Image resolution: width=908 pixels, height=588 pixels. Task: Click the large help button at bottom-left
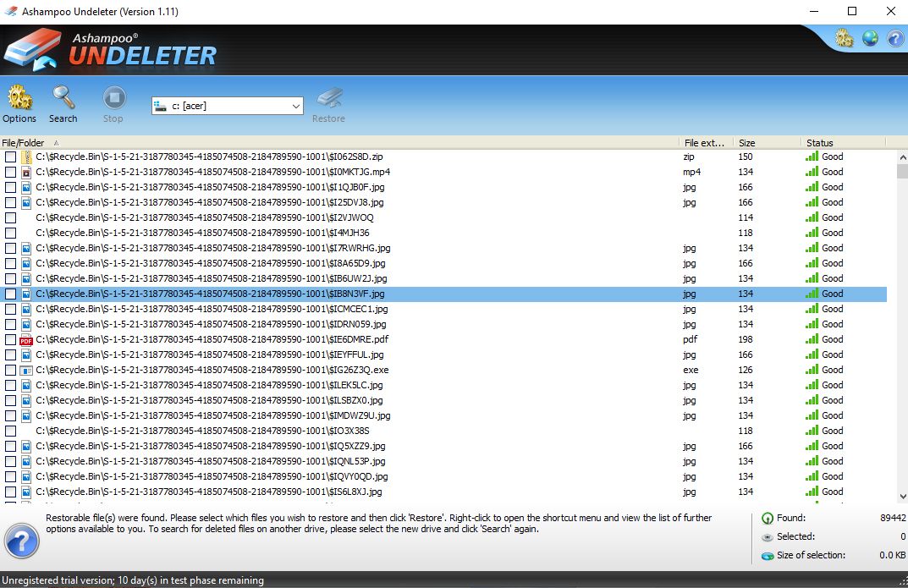tap(21, 541)
